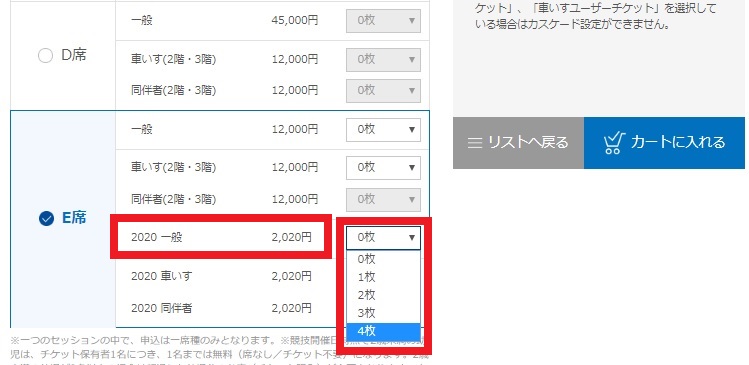Click the 2020 同伴者 label
This screenshot has width=749, height=365.
pyautogui.click(x=161, y=308)
